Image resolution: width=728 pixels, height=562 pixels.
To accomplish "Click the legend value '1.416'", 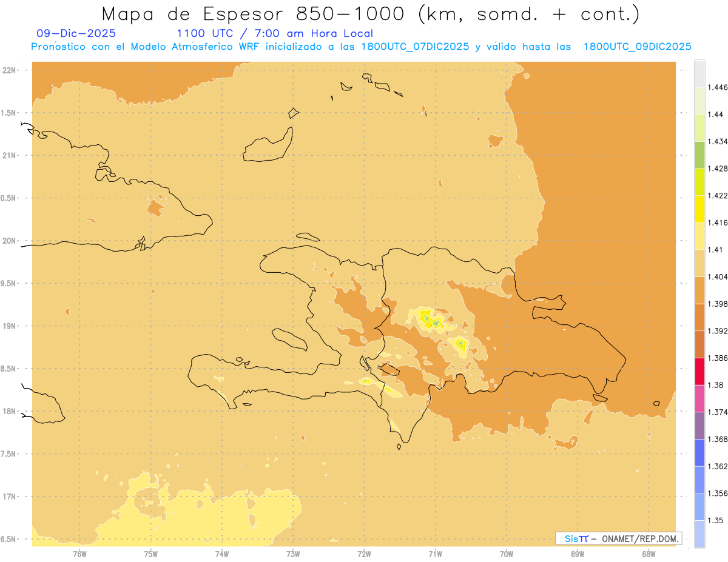I will (x=718, y=222).
